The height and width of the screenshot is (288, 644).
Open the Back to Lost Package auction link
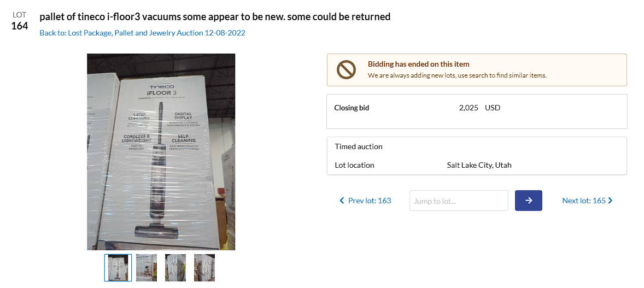click(x=142, y=33)
